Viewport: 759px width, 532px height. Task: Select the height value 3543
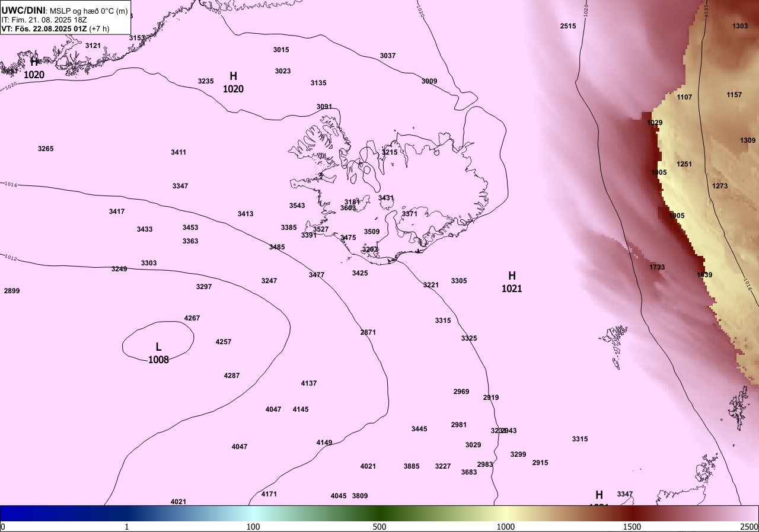click(x=297, y=206)
